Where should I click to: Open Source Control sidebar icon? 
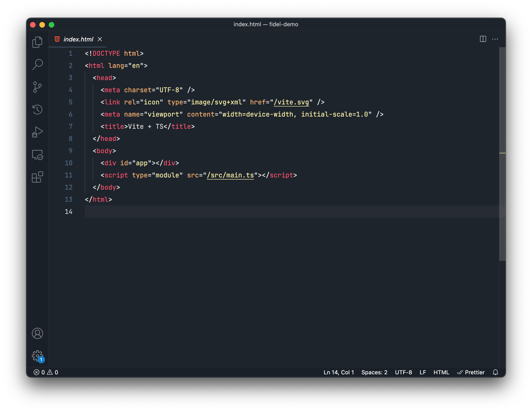37,87
